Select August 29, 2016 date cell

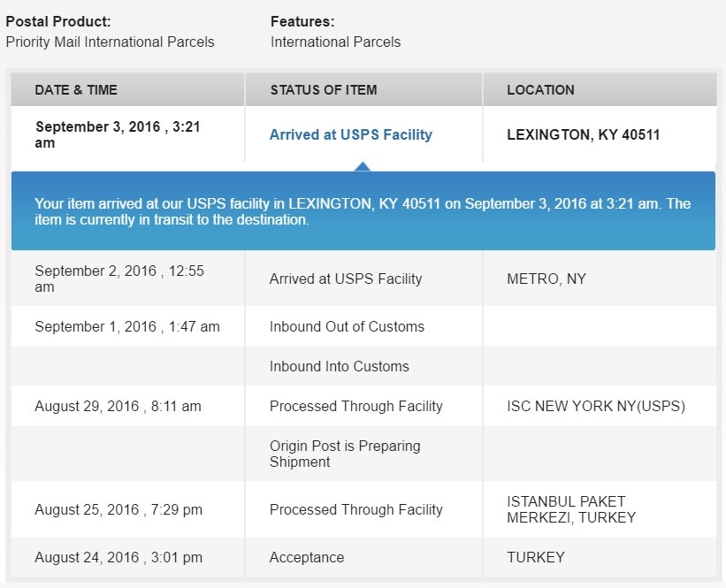click(x=118, y=406)
